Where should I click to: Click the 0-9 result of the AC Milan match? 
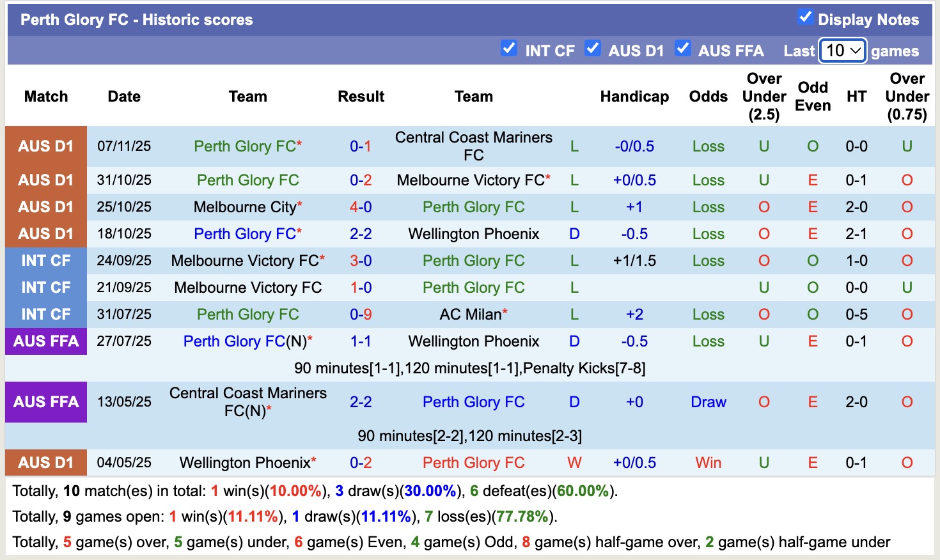pos(361,314)
